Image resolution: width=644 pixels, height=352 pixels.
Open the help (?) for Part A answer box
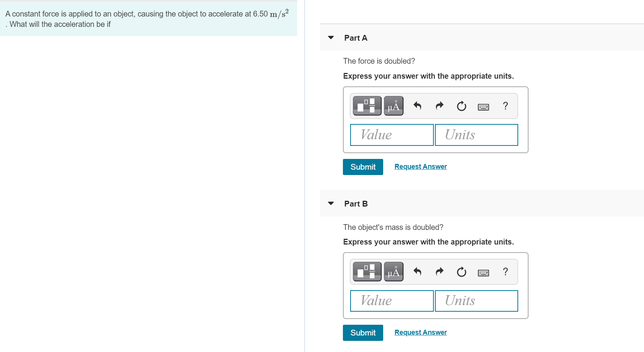click(505, 106)
